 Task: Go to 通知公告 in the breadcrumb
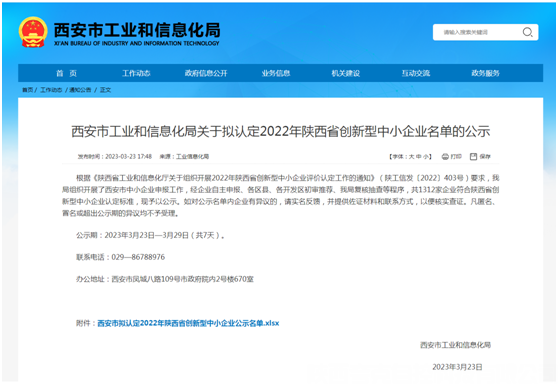[80, 90]
